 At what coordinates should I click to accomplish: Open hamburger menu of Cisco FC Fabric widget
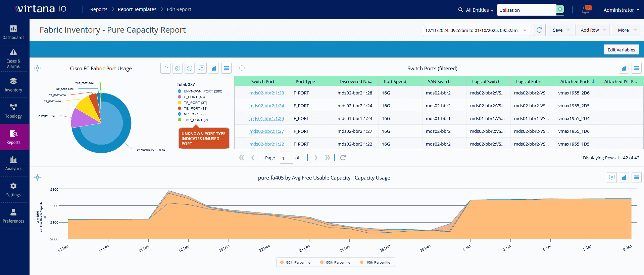pyautogui.click(x=227, y=68)
